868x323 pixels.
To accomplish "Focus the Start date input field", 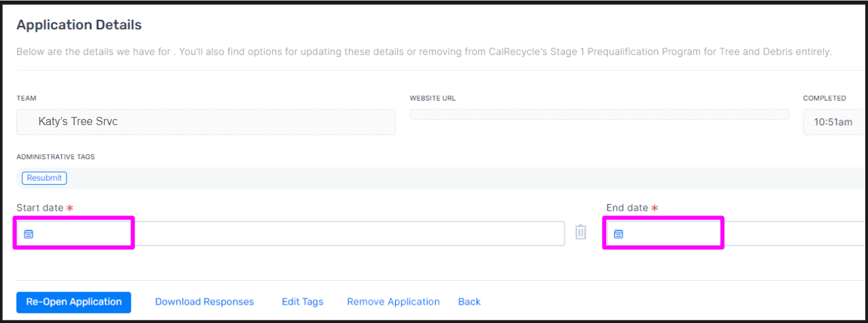I will (290, 233).
